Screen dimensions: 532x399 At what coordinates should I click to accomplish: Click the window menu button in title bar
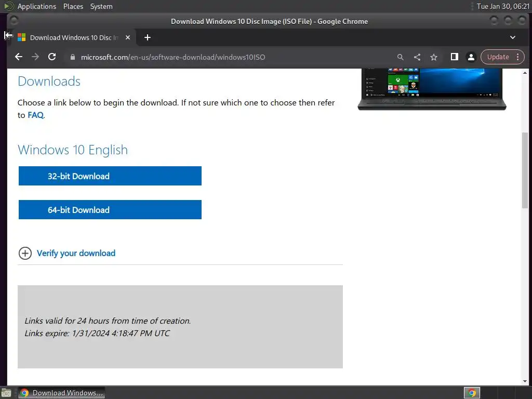tap(14, 21)
